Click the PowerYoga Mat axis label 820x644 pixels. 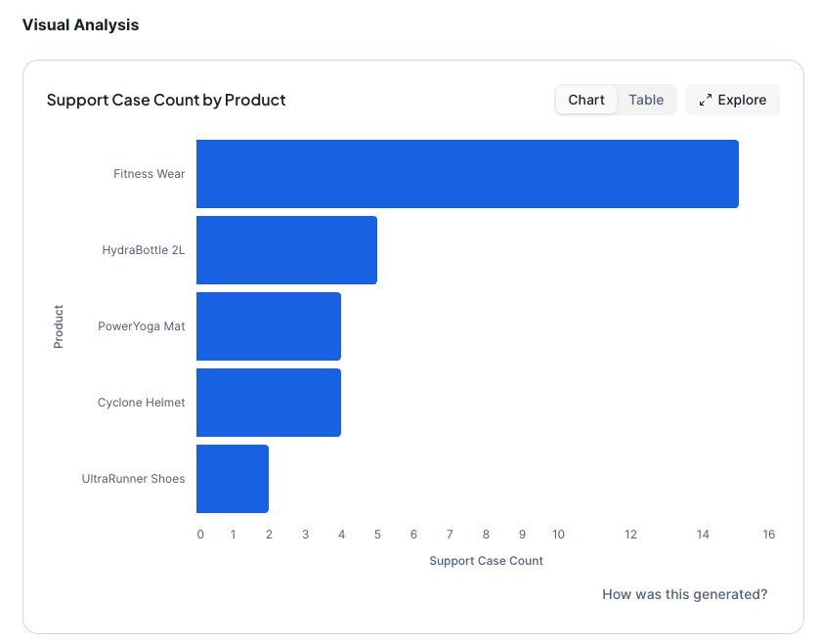(142, 326)
